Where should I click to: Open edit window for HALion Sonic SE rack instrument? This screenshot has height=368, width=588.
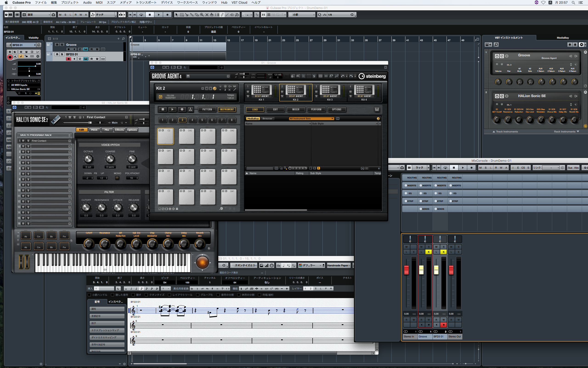click(502, 96)
